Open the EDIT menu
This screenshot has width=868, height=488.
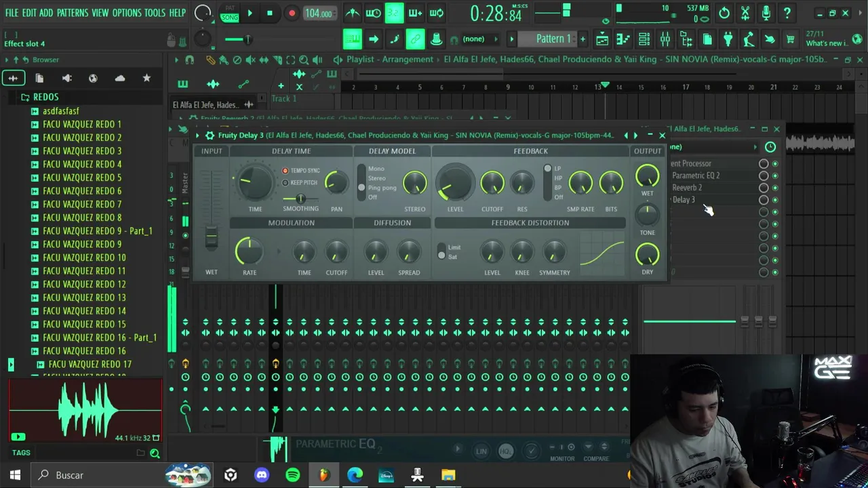(x=29, y=13)
